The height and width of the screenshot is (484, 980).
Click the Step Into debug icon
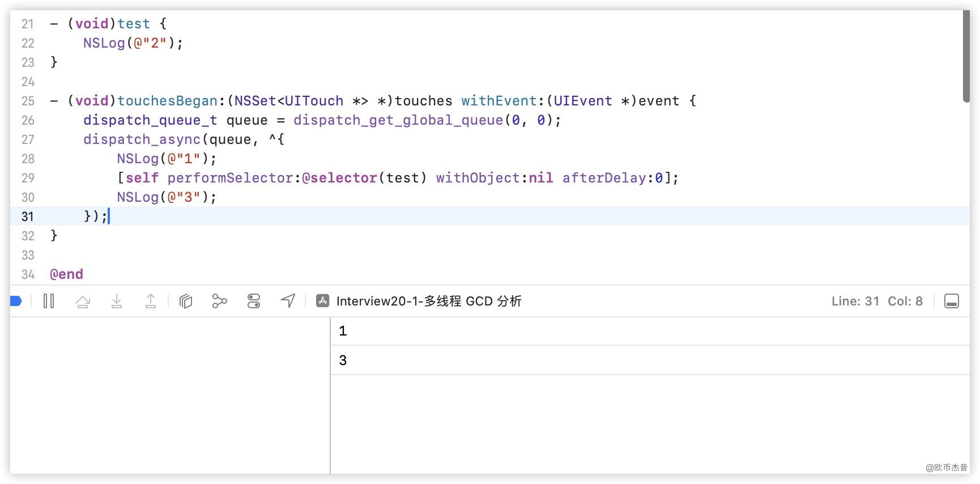pos(117,301)
